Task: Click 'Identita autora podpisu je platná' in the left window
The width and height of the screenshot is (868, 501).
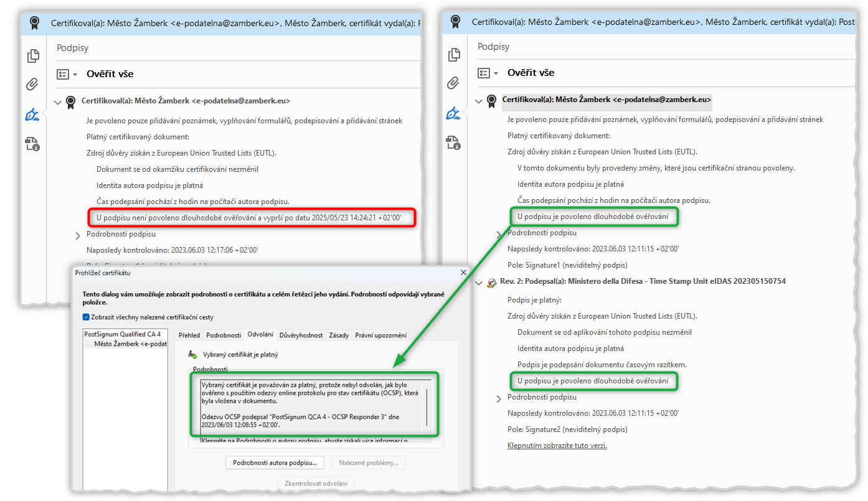Action: pyautogui.click(x=150, y=185)
